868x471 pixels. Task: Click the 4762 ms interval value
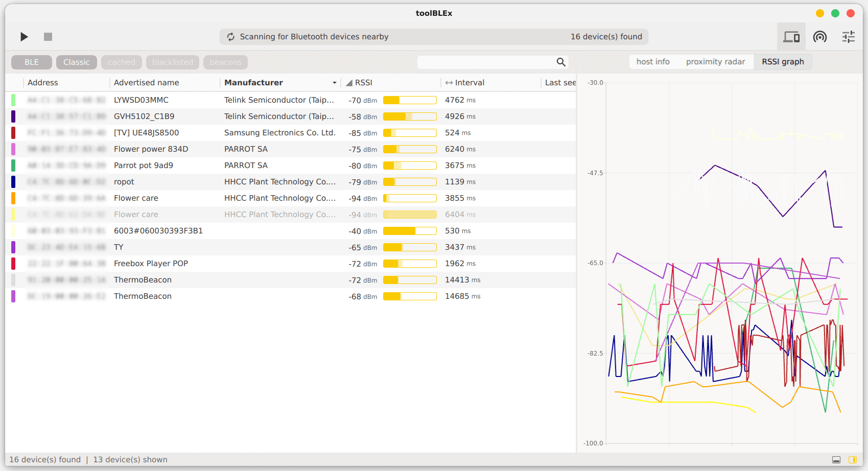[x=460, y=100]
